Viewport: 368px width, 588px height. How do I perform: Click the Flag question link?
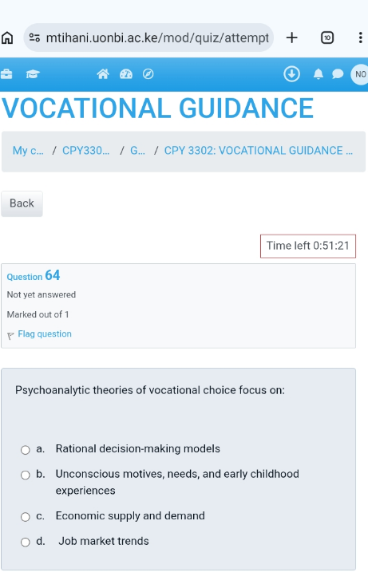(45, 333)
